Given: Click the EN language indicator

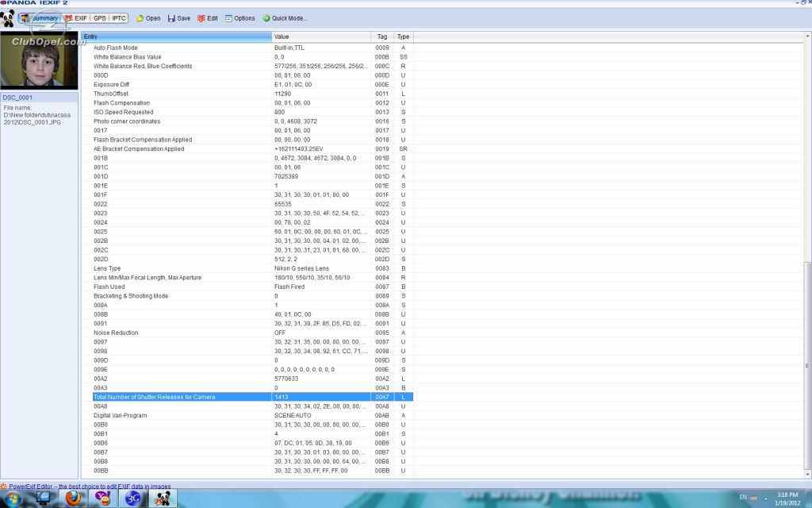Looking at the screenshot, I should [x=742, y=498].
